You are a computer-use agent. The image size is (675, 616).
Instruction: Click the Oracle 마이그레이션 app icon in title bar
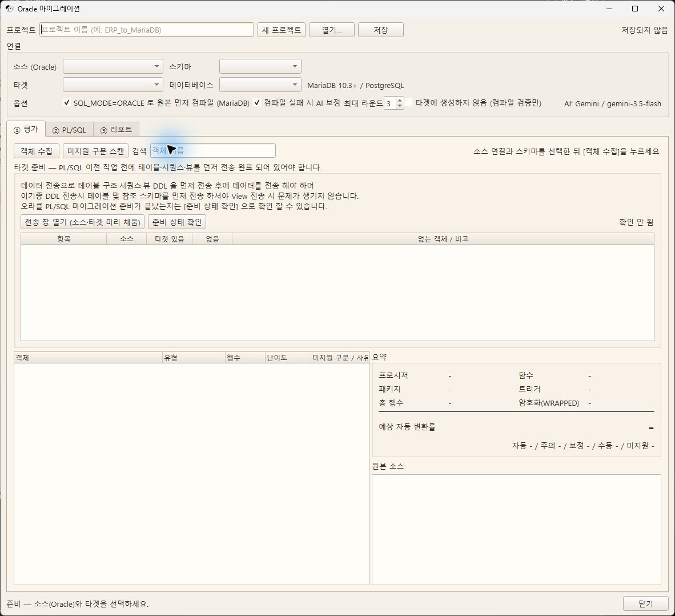click(10, 9)
